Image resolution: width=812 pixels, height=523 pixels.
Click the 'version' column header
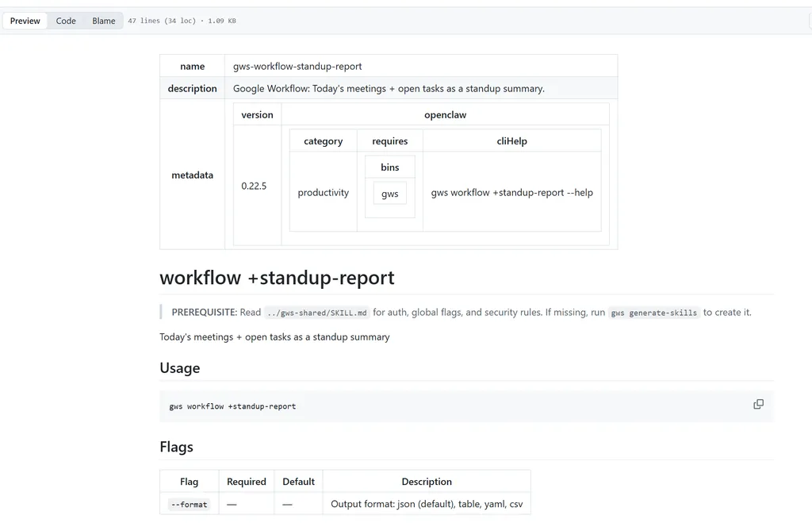257,114
